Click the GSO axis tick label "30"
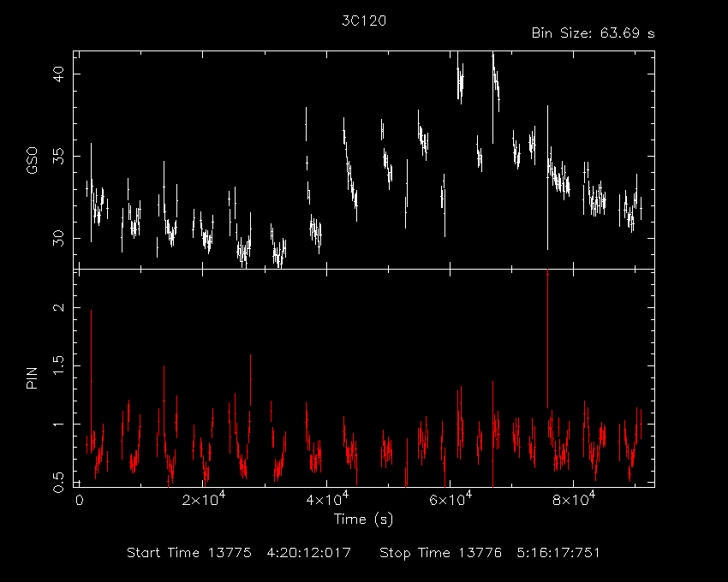Image resolution: width=728 pixels, height=582 pixels. [58, 239]
